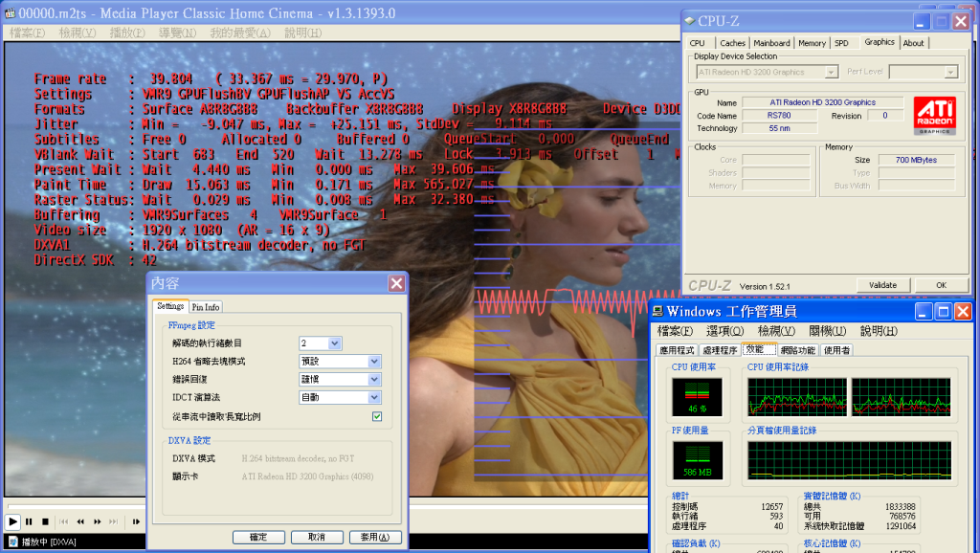Open 檔案(F) menu in Task Manager
This screenshot has height=553, width=980.
(675, 330)
